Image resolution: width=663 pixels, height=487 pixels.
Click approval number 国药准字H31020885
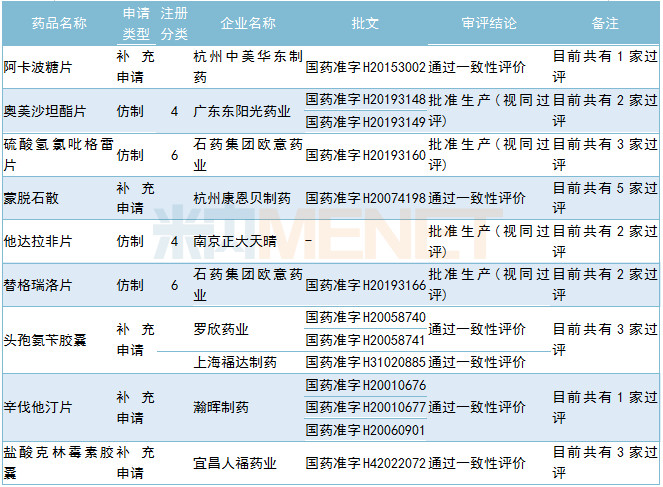coord(365,362)
